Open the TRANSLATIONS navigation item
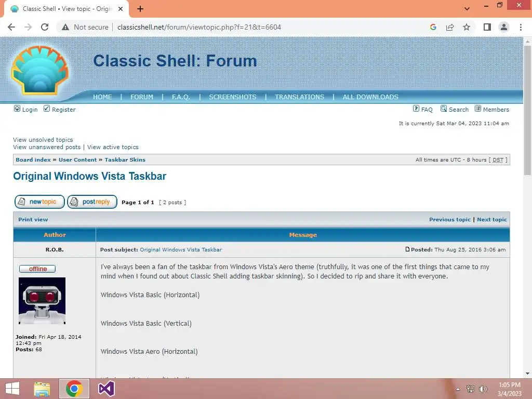The image size is (532, 399). (300, 97)
